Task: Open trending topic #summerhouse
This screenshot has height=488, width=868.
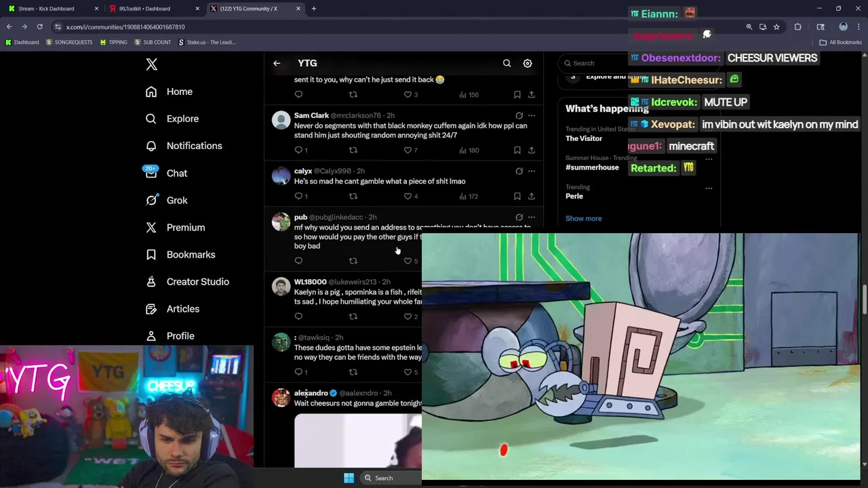Action: (x=592, y=167)
